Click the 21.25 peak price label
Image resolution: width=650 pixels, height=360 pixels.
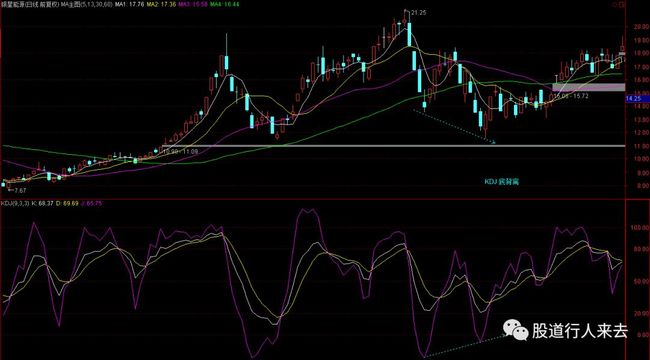tap(419, 13)
